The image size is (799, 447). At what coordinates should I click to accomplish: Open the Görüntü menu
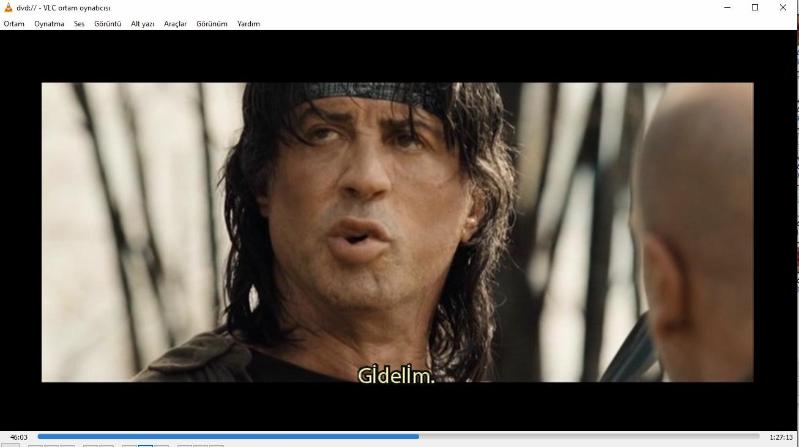[108, 23]
